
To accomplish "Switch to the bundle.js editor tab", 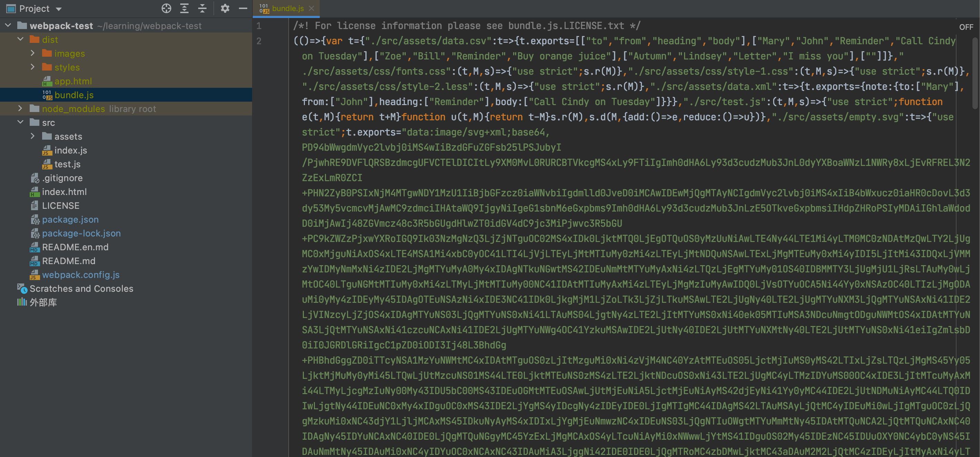I will [x=287, y=8].
